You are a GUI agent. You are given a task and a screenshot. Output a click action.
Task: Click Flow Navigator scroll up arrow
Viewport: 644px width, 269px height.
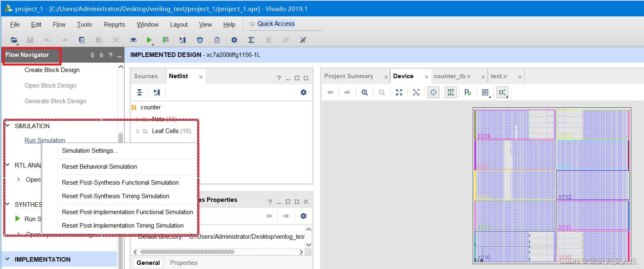click(x=121, y=66)
